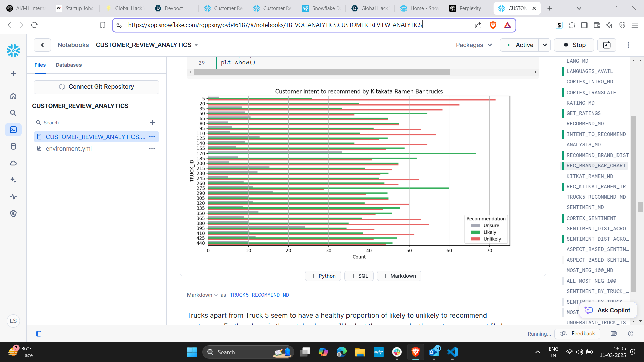The image size is (644, 362).
Task: Click the scheduler calendar icon
Action: click(x=607, y=45)
